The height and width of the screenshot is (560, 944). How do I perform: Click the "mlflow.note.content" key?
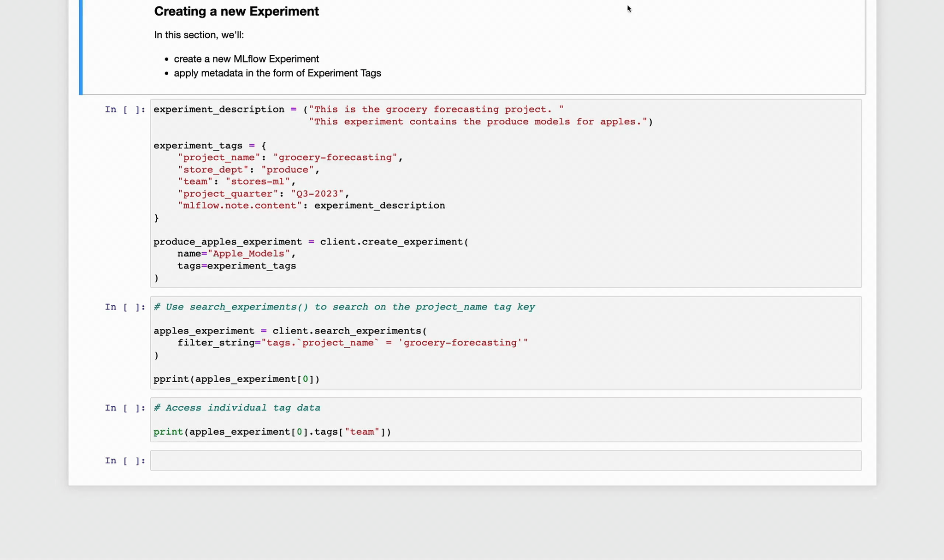coord(240,206)
